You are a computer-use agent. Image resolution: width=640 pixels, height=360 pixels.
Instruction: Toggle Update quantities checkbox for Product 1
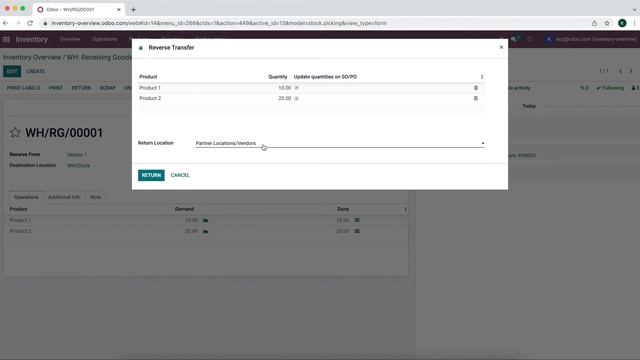tap(296, 88)
